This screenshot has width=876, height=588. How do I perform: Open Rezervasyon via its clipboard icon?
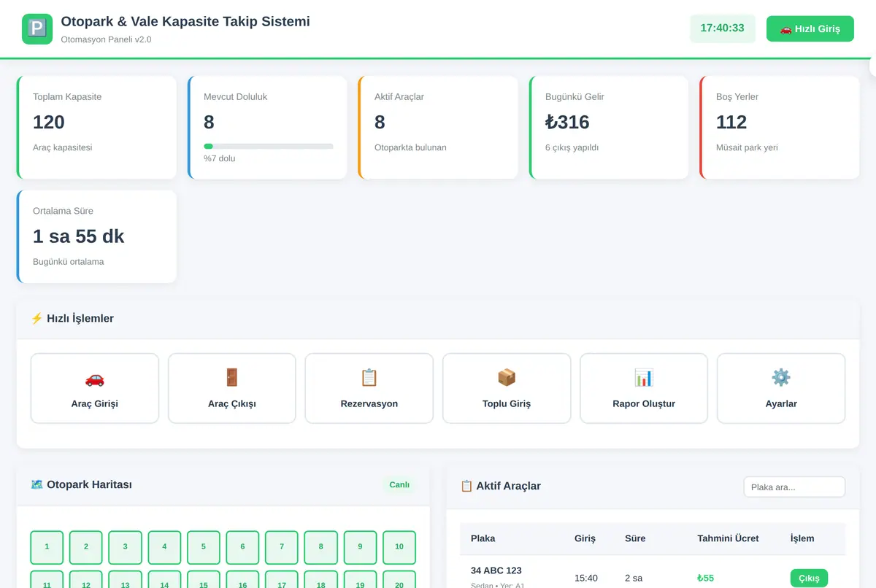pos(369,378)
